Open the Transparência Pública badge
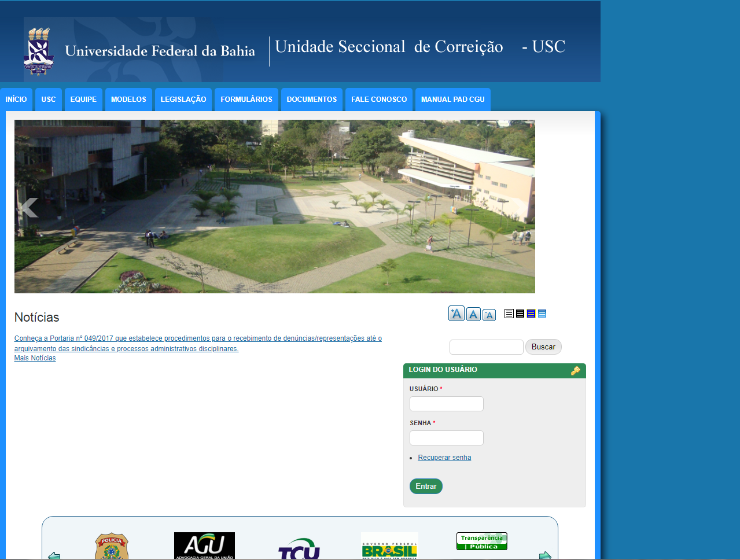 click(x=481, y=541)
